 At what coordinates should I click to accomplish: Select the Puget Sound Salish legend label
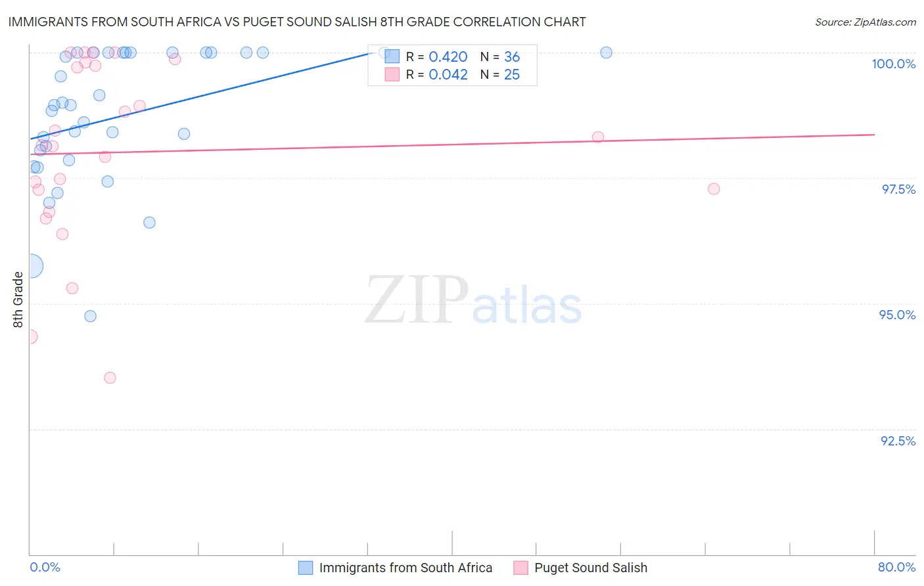tap(591, 568)
